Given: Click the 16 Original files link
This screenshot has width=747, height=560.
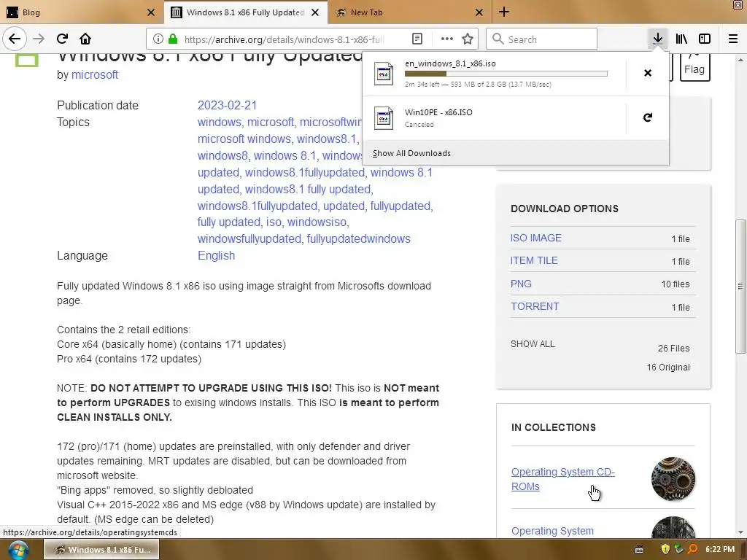Looking at the screenshot, I should pyautogui.click(x=668, y=367).
